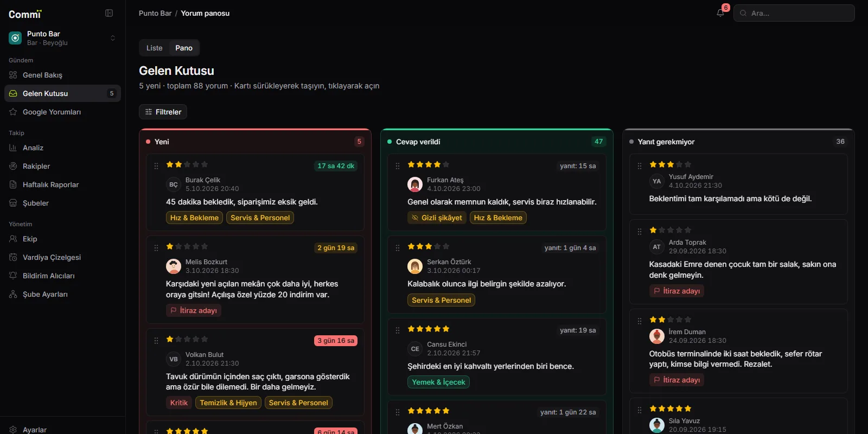868x434 pixels.
Task: Click Yemek & İçecek tag on Cansu Ekinci card
Action: pyautogui.click(x=438, y=382)
